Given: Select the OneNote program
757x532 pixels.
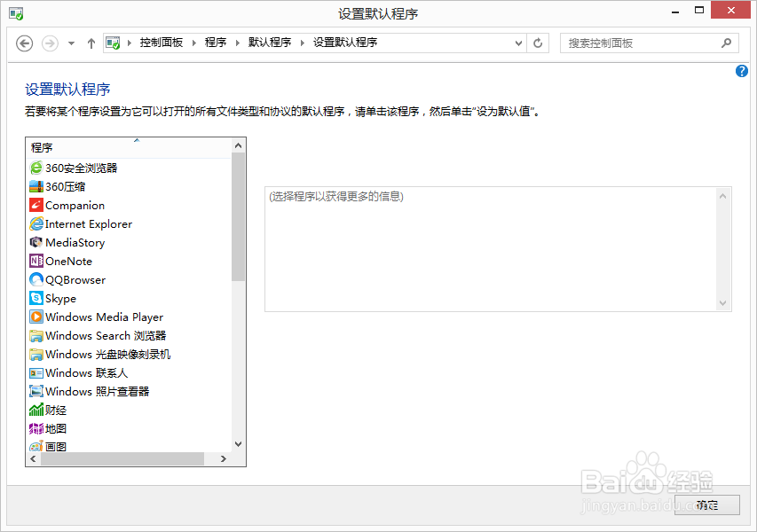Looking at the screenshot, I should (68, 261).
